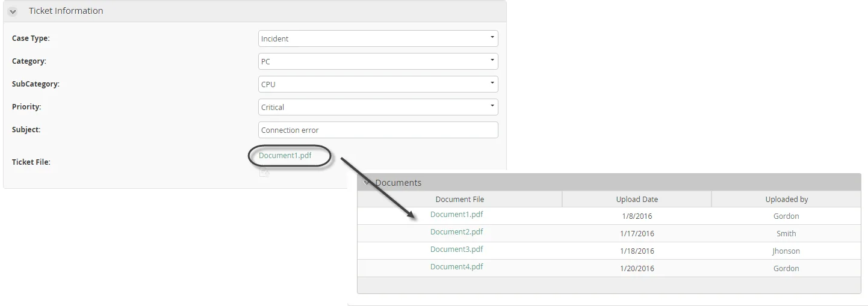The height and width of the screenshot is (306, 868).
Task: Click the Case Type label
Action: pos(31,38)
